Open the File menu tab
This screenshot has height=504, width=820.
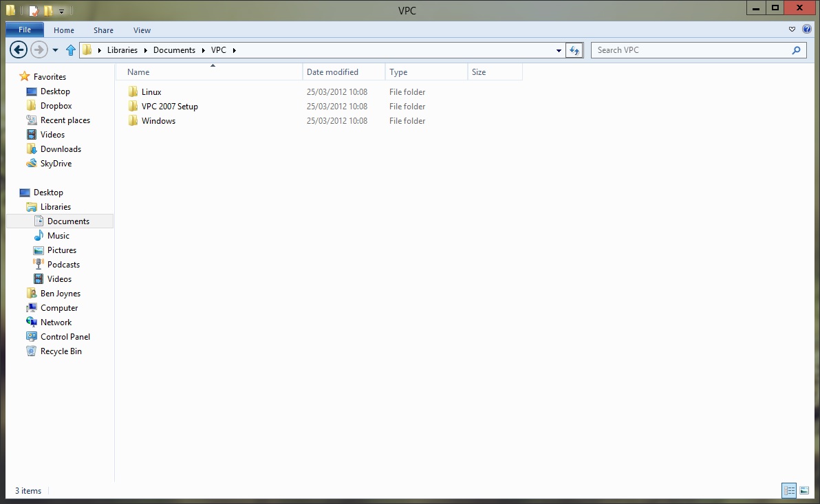(x=25, y=30)
